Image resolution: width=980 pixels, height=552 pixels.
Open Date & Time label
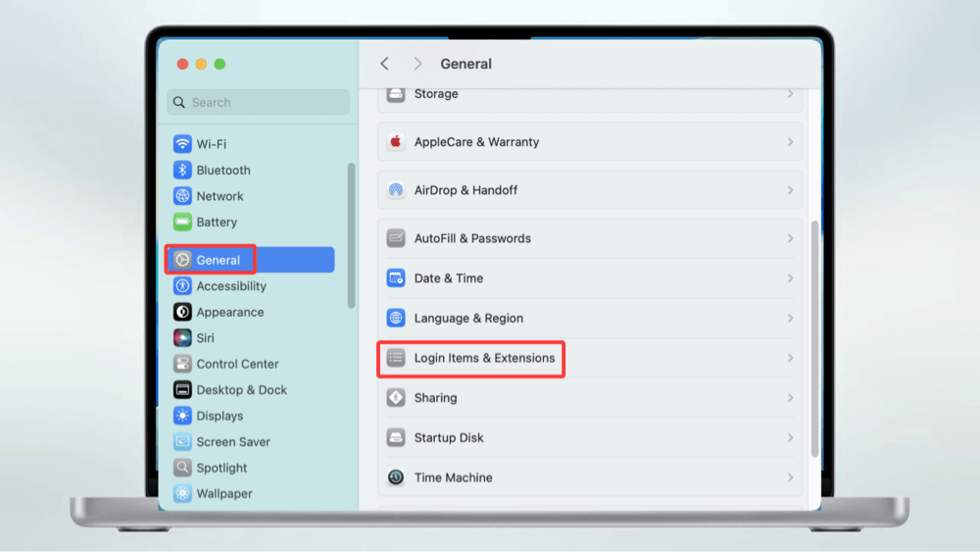449,278
